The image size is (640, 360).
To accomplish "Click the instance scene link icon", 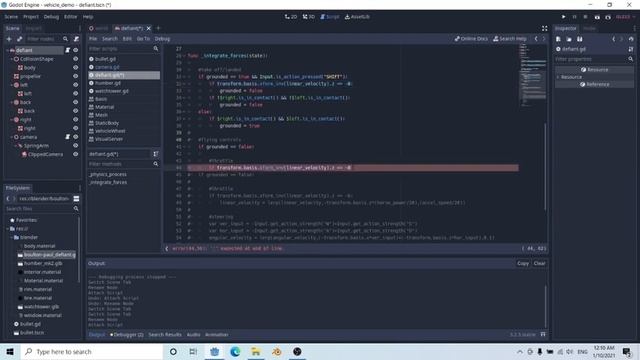I will 19,39.
